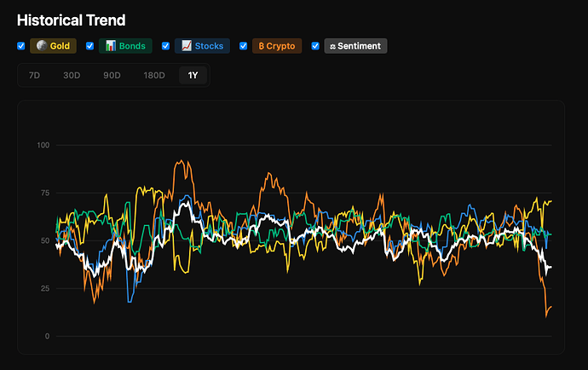Turn off the Sentiment checkbox
The height and width of the screenshot is (370, 588).
pyautogui.click(x=315, y=46)
